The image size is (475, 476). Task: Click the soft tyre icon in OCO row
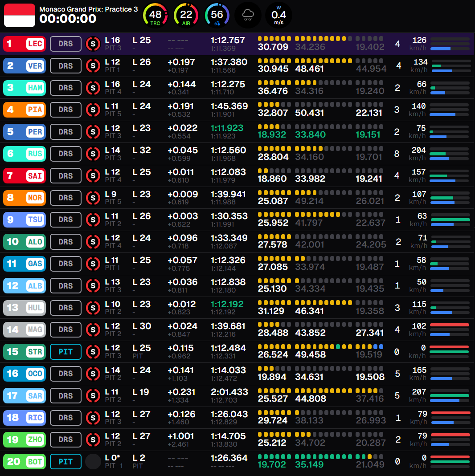tap(93, 374)
